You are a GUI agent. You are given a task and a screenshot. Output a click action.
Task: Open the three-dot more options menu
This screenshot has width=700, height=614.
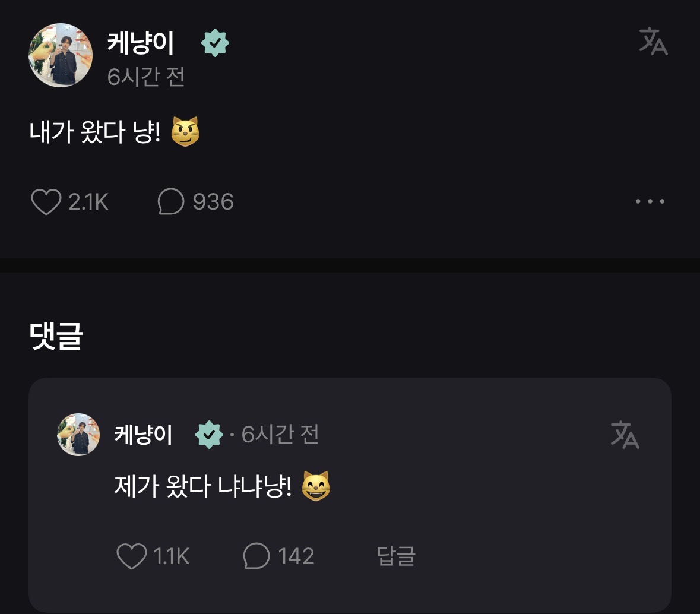[x=650, y=202]
